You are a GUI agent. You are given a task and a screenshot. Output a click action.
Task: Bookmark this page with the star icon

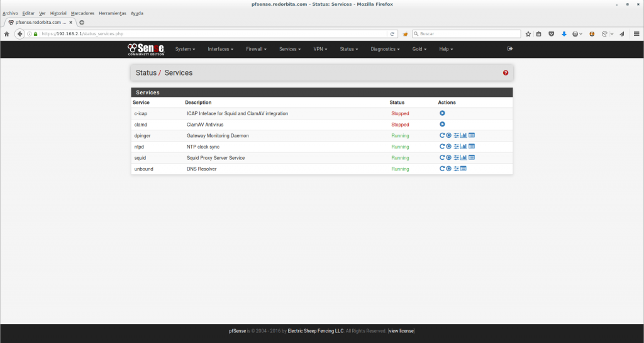tap(528, 34)
